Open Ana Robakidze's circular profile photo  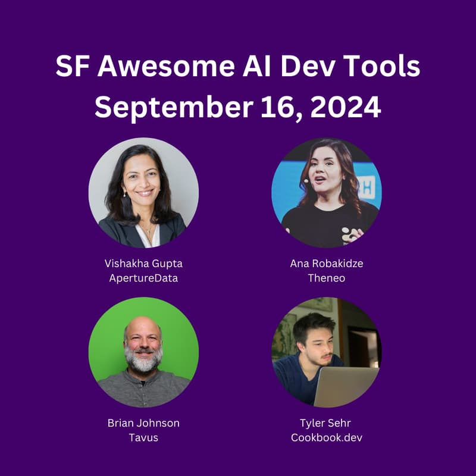tap(326, 193)
